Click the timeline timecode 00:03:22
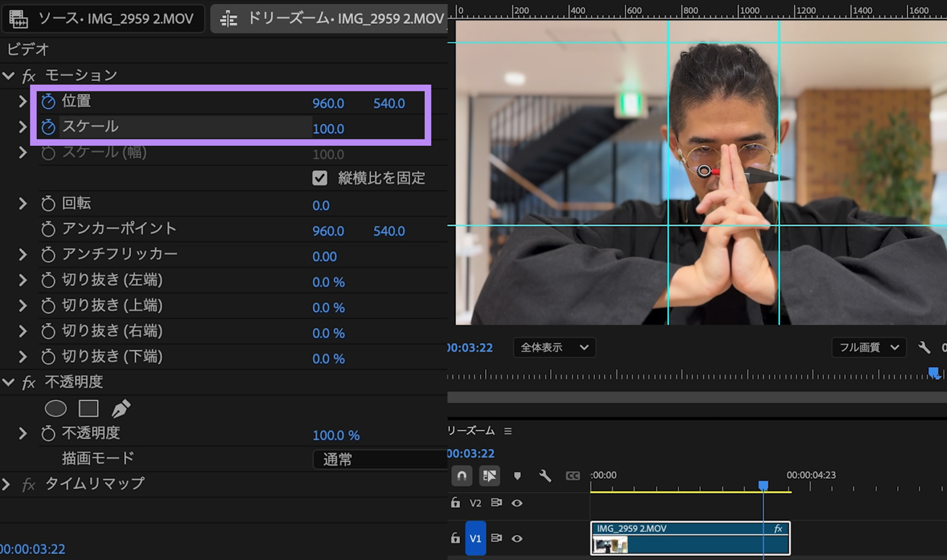Viewport: 947px width, 560px height. coord(471,454)
